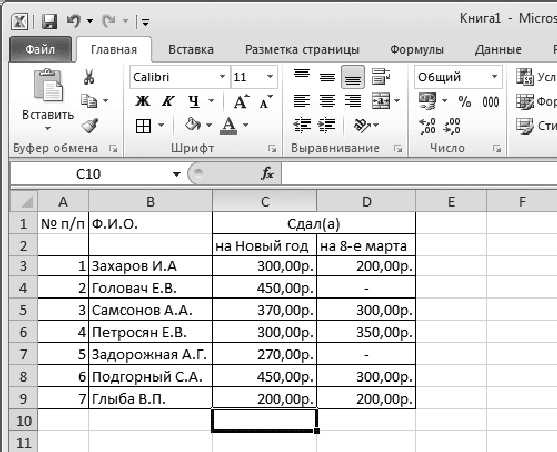Decrease font size with small A icon
Viewport: 557px width, 452px height.
point(266,102)
